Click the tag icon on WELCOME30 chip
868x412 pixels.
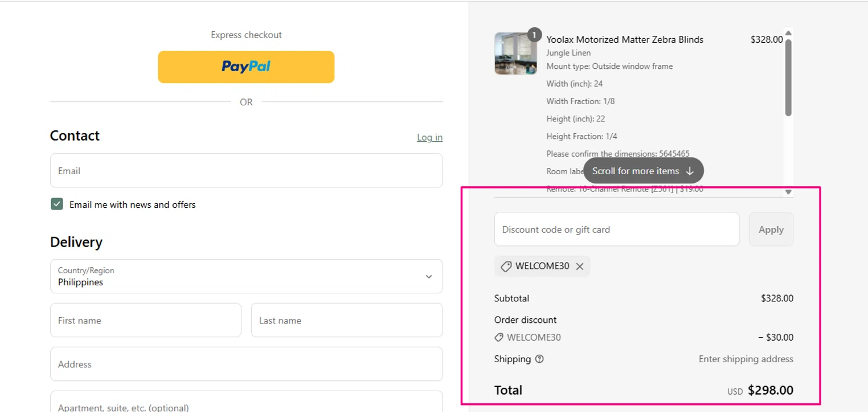tap(506, 266)
